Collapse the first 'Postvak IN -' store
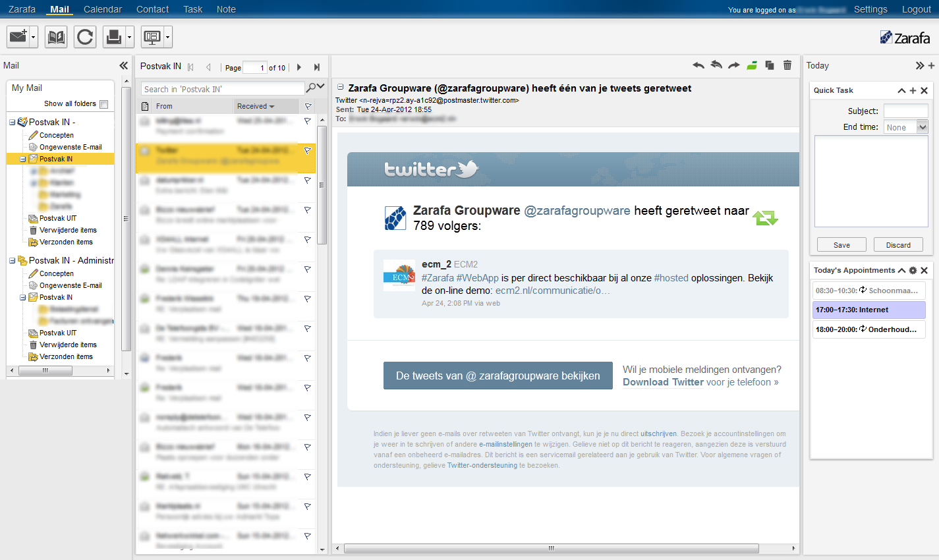The height and width of the screenshot is (560, 939). pos(12,122)
